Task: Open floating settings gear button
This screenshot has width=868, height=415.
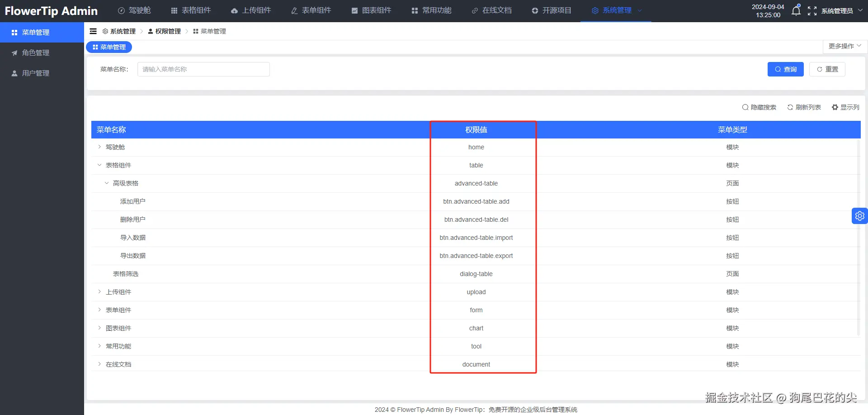Action: [x=859, y=216]
